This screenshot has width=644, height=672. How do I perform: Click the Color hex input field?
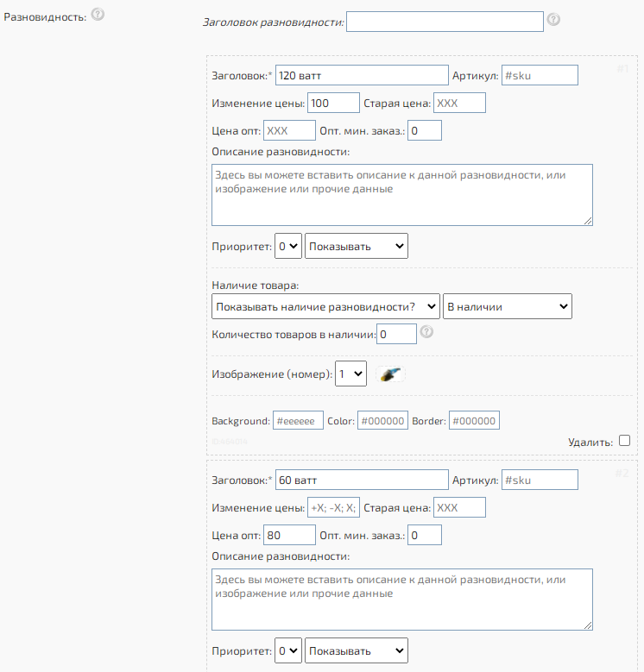click(x=382, y=421)
